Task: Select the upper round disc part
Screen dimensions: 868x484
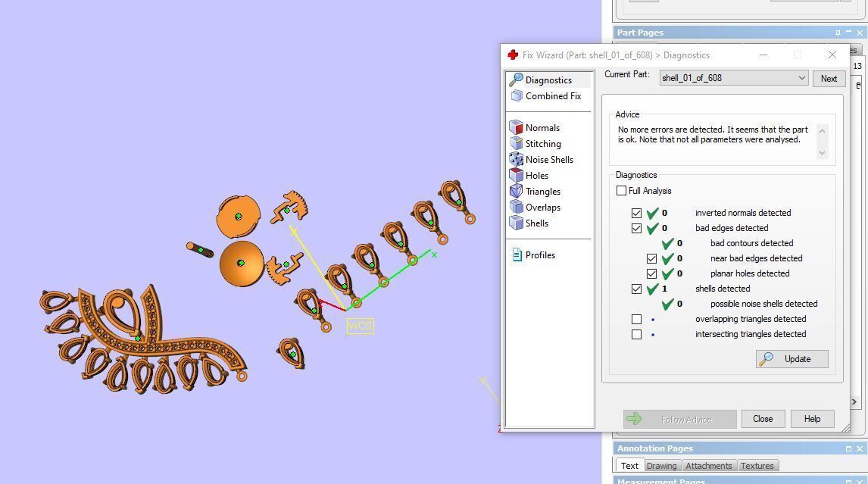Action: point(238,217)
